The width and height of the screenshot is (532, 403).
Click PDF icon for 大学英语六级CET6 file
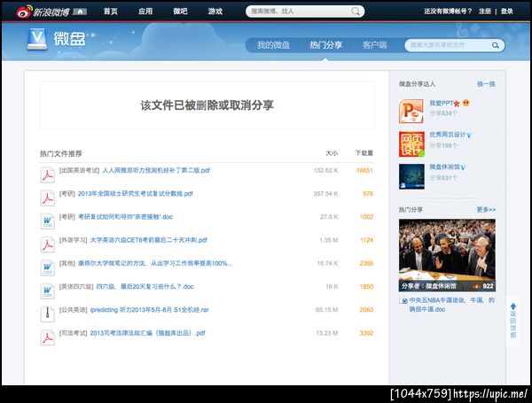(48, 244)
